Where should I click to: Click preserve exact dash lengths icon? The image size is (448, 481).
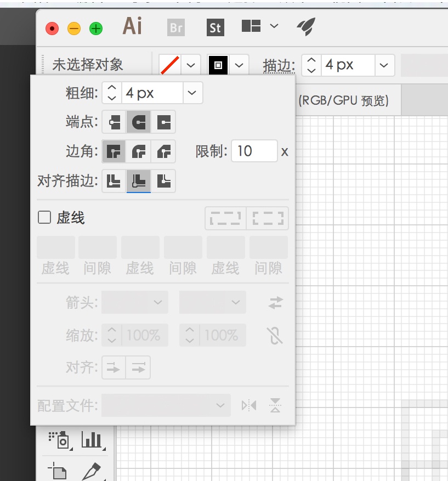pos(226,218)
